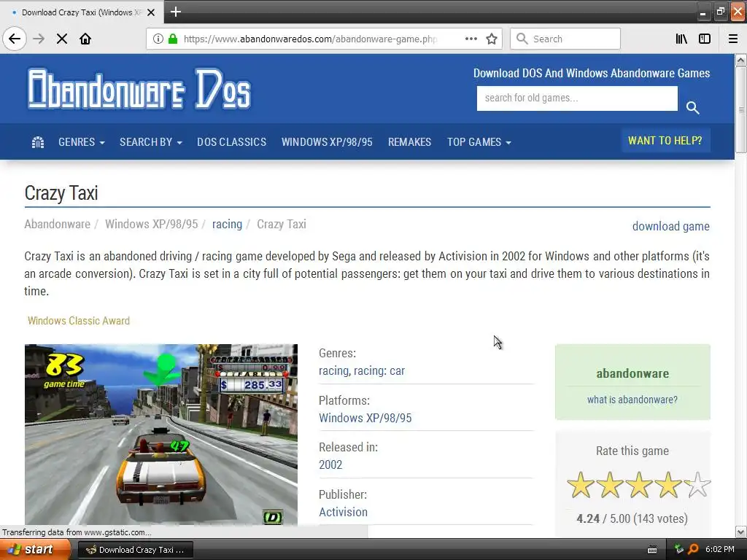747x560 pixels.
Task: Rate the game three stars
Action: pos(639,485)
